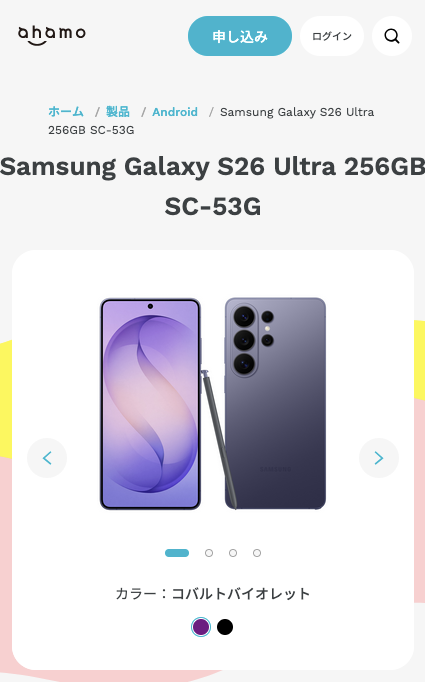Click the S Pen stylus image
425x682 pixels.
[x=219, y=438]
